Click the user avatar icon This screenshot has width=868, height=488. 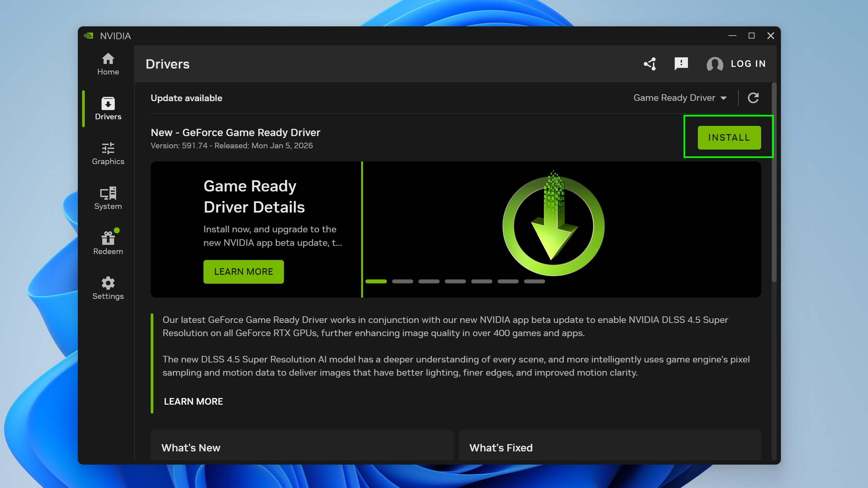714,64
